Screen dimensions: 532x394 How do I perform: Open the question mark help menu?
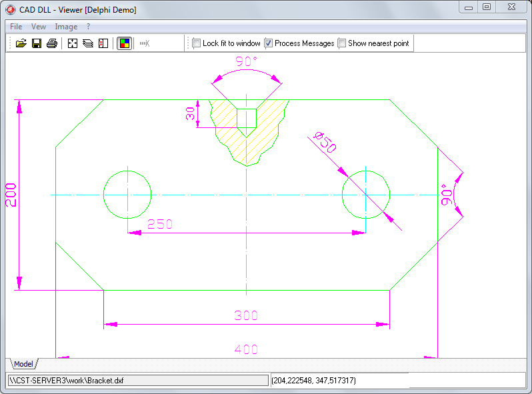point(89,27)
